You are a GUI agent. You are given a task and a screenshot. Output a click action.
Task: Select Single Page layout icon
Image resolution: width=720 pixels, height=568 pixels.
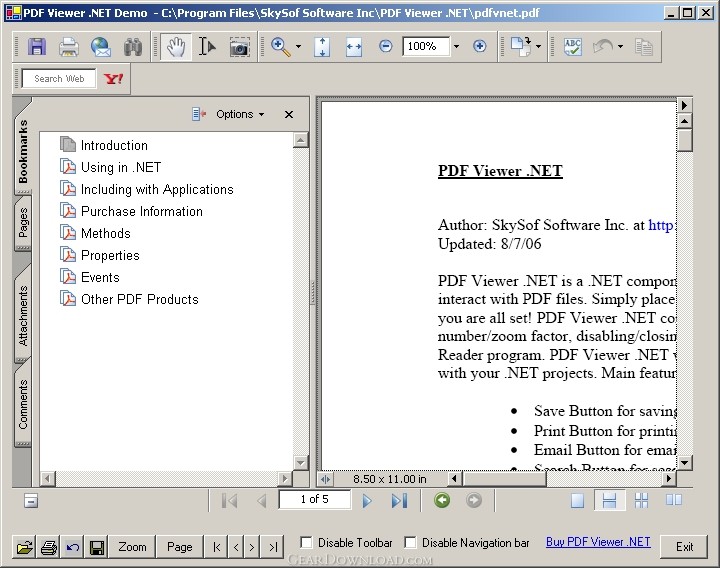[x=577, y=501]
